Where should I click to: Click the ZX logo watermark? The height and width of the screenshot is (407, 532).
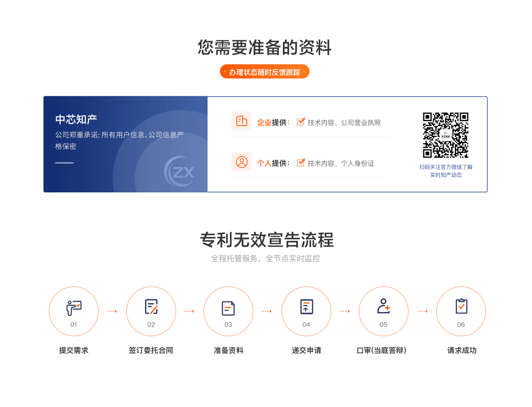point(179,171)
